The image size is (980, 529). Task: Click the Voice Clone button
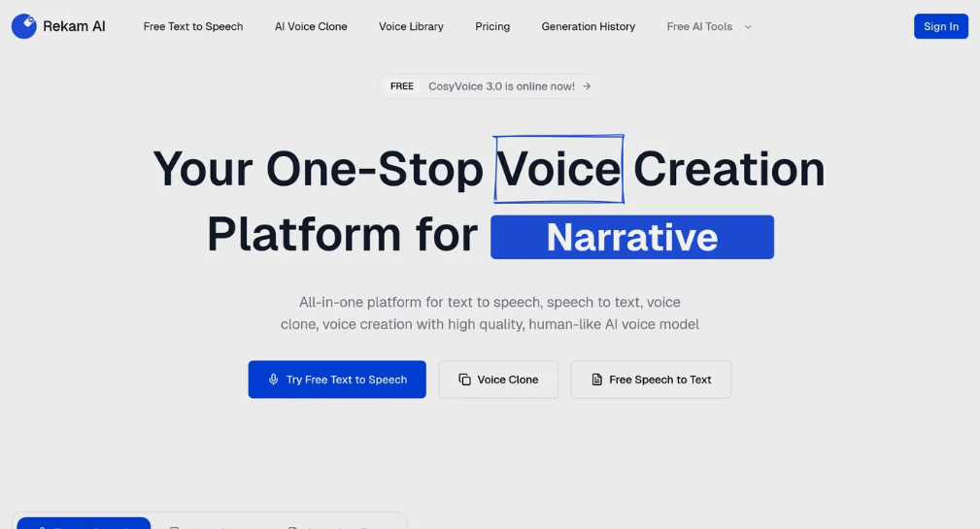pyautogui.click(x=498, y=380)
